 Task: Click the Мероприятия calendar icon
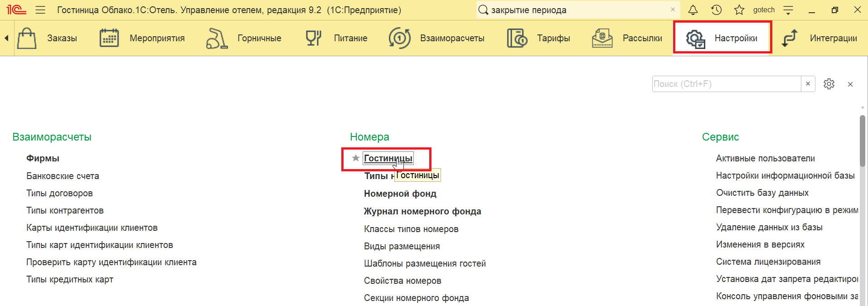(109, 38)
